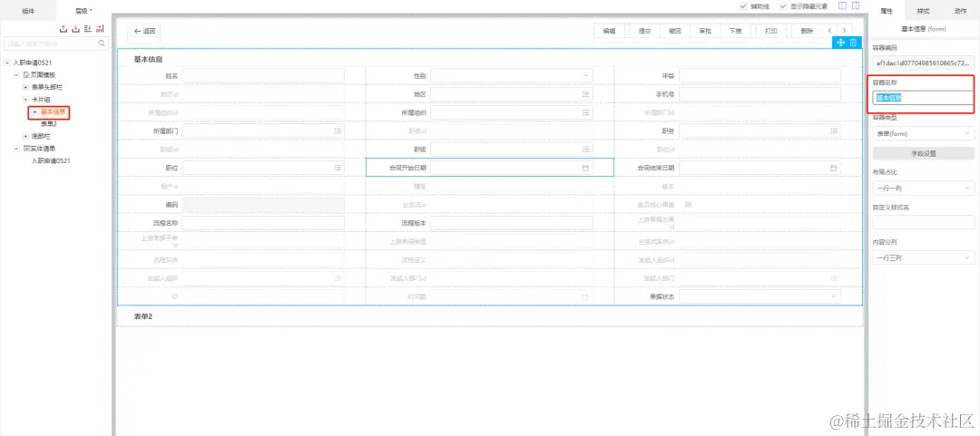The width and height of the screenshot is (980, 436).
Task: Click the 返回 back button
Action: [143, 31]
